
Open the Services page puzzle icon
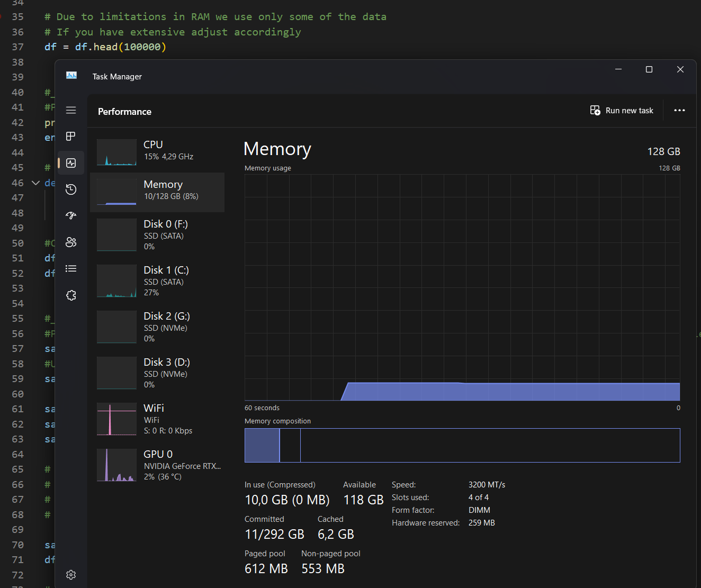click(x=71, y=295)
